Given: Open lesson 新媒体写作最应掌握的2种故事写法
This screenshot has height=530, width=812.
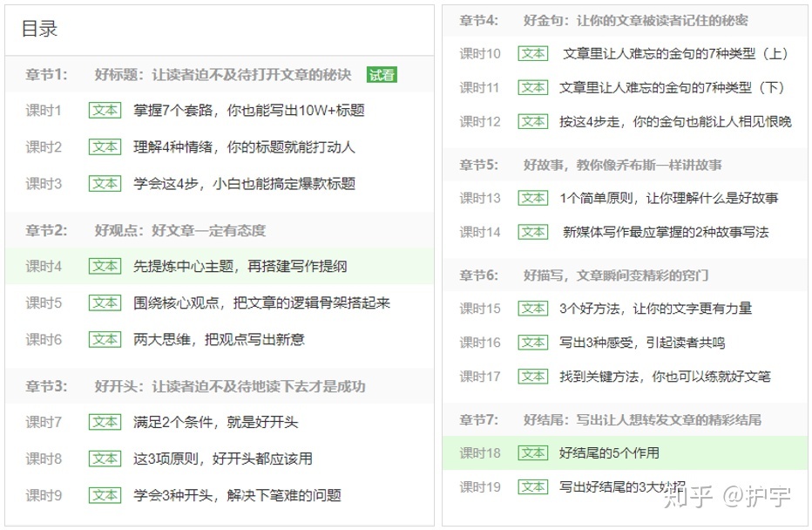Looking at the screenshot, I should point(666,232).
